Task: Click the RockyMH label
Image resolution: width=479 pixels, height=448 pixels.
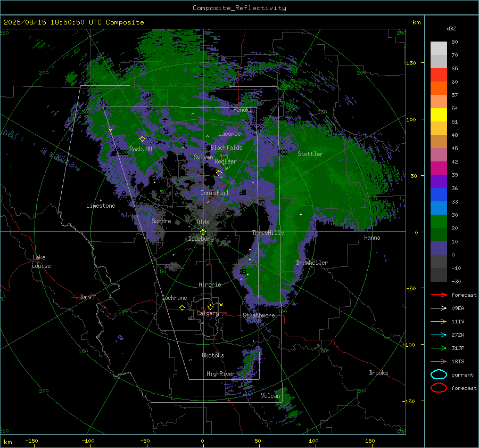Action: pyautogui.click(x=141, y=149)
